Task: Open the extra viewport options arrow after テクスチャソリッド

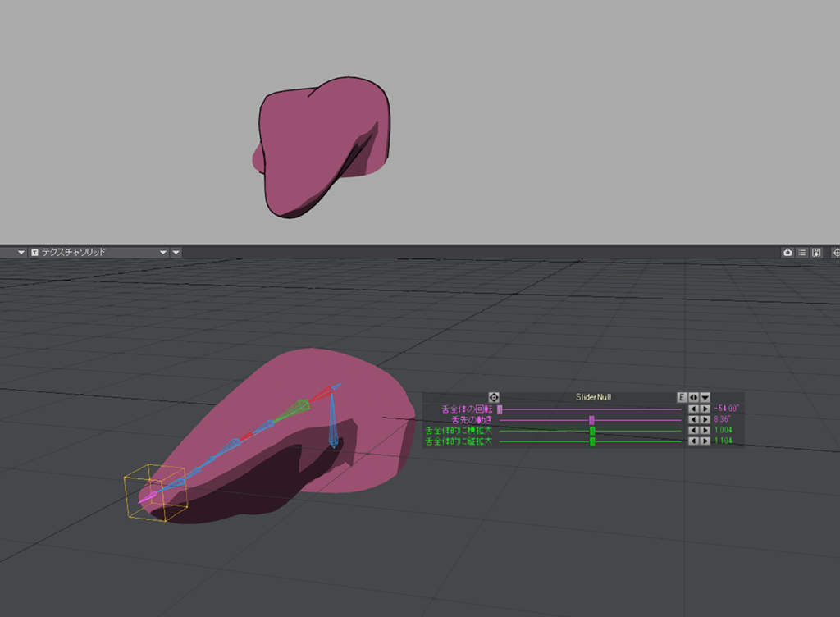Action: pyautogui.click(x=176, y=252)
